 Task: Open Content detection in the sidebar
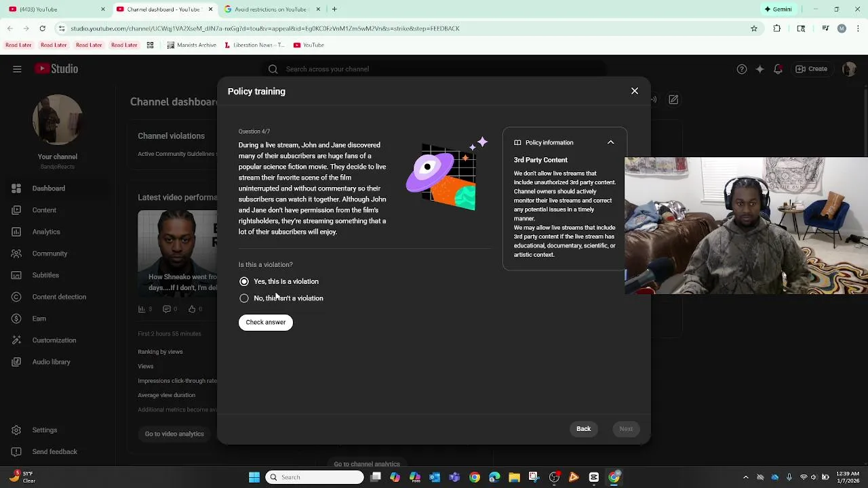point(58,297)
